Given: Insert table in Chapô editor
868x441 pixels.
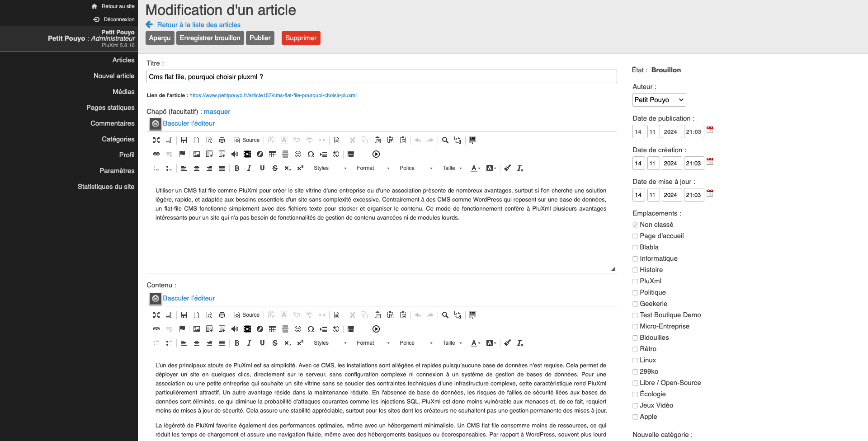Looking at the screenshot, I should coord(273,154).
